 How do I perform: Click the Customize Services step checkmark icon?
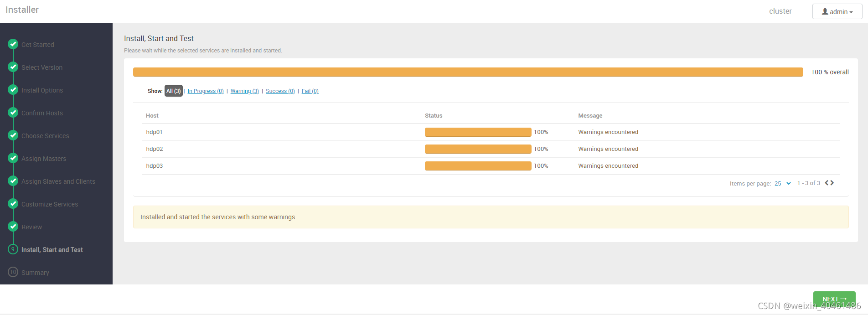pyautogui.click(x=13, y=204)
